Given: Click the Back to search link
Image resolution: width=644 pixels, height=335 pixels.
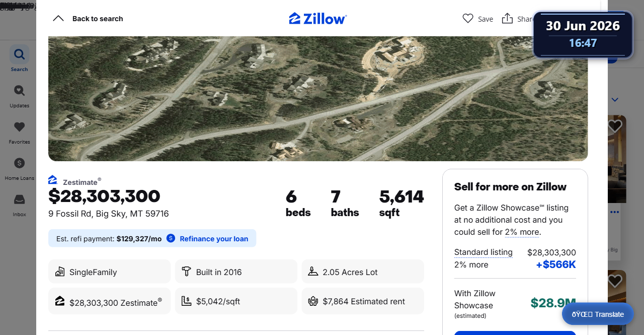Looking at the screenshot, I should [98, 19].
